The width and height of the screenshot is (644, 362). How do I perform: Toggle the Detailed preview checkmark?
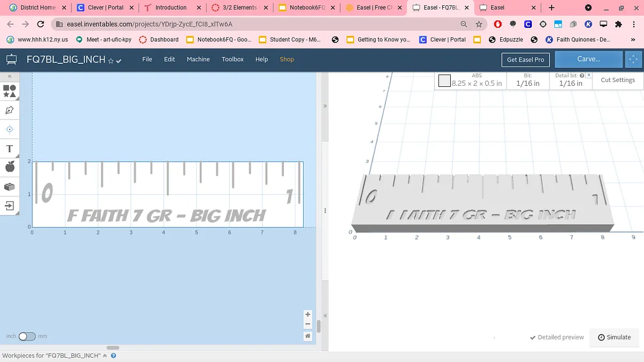click(532, 337)
